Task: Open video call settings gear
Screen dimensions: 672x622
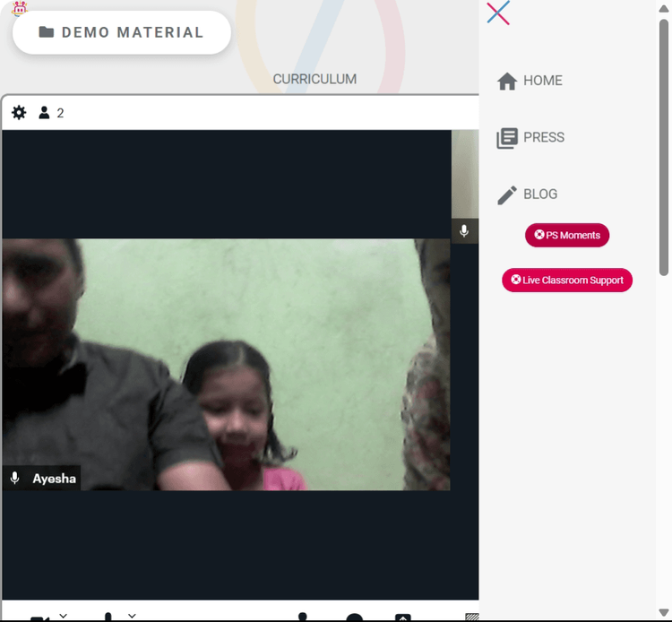Action: click(19, 113)
